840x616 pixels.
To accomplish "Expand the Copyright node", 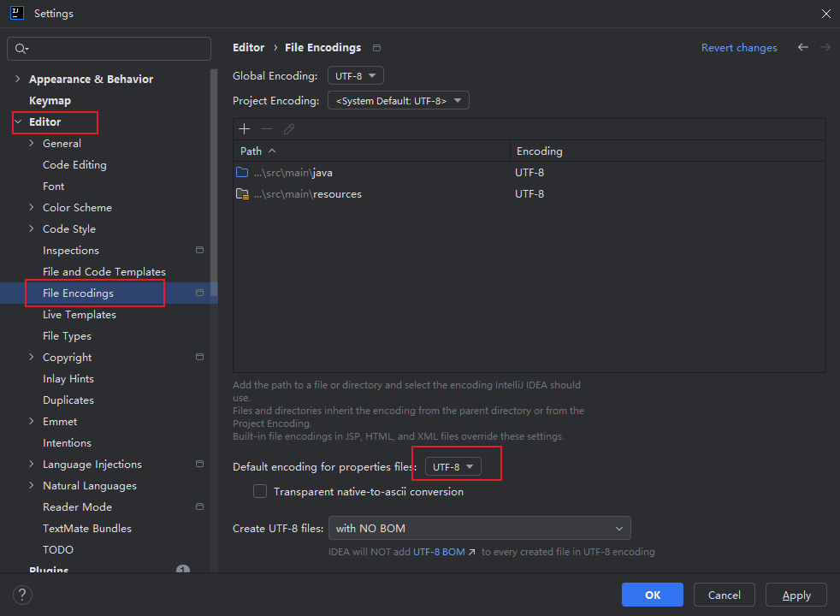I will (31, 358).
